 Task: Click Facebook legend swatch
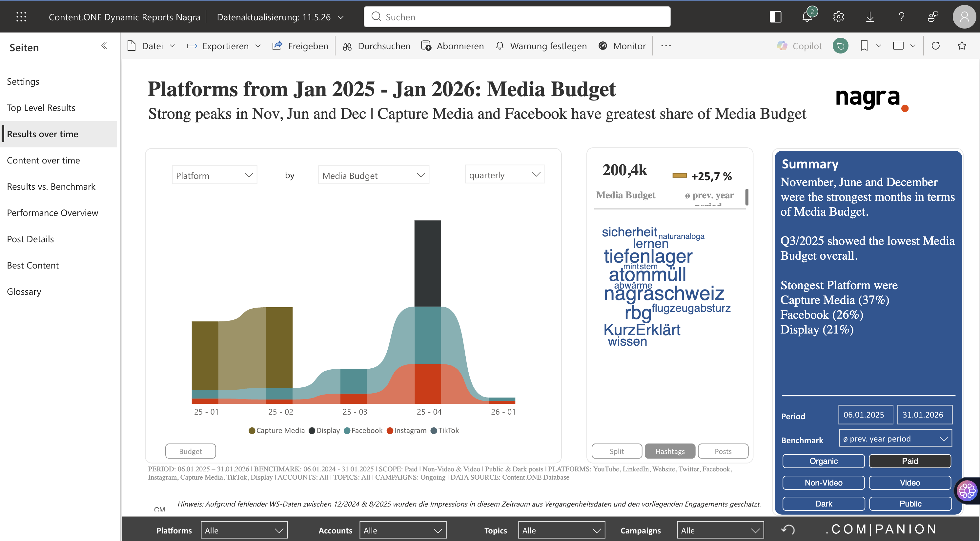(x=347, y=431)
